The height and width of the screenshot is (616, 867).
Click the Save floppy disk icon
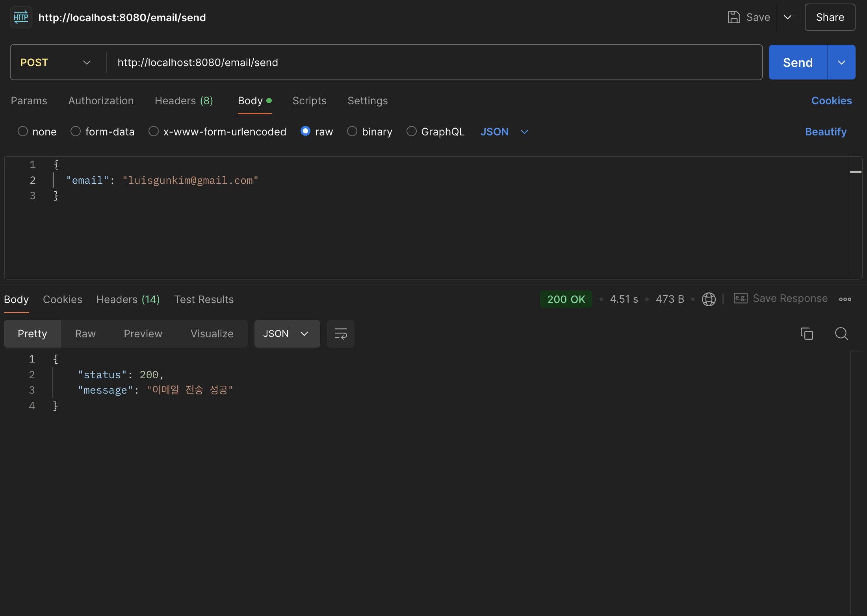(x=733, y=17)
